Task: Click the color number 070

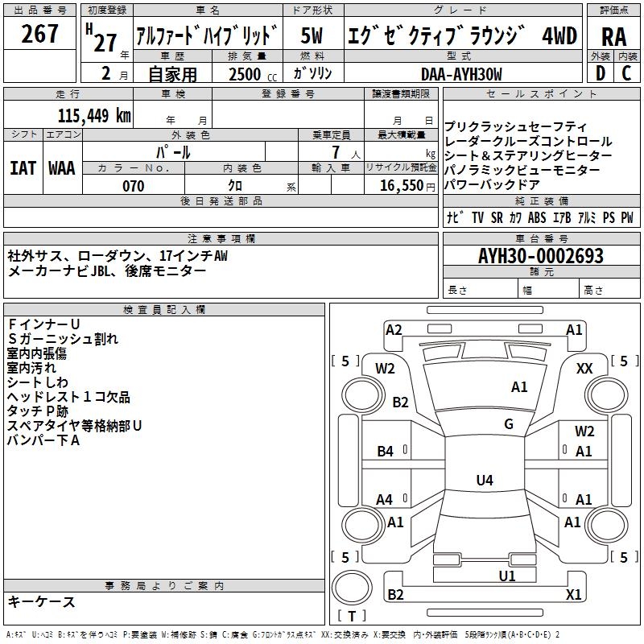Action: pos(134,186)
